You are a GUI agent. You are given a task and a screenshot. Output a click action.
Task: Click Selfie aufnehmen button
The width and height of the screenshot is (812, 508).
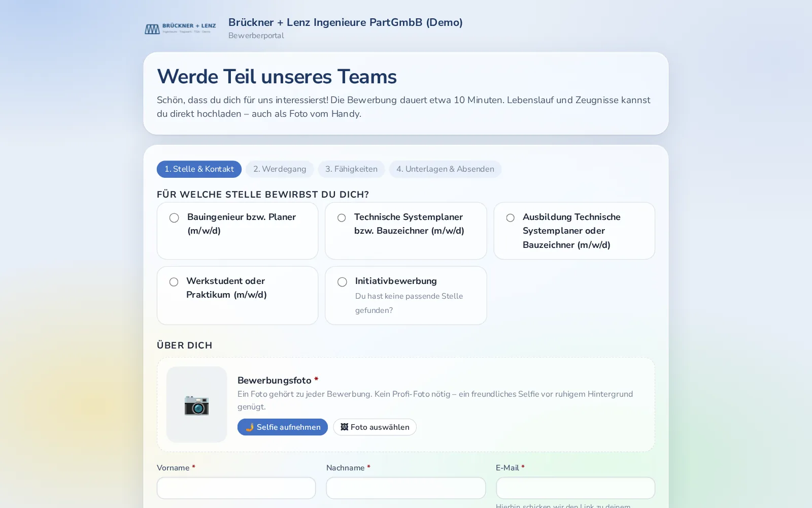tap(283, 427)
